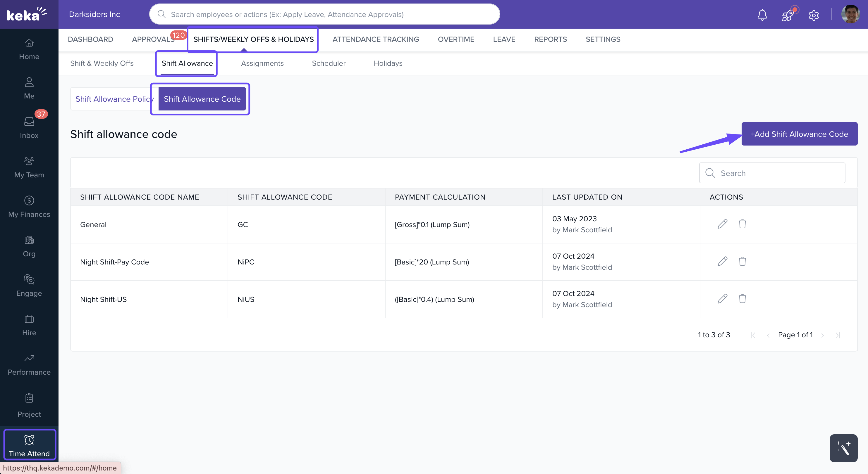Go to the next page chevron
868x474 pixels.
(x=823, y=335)
